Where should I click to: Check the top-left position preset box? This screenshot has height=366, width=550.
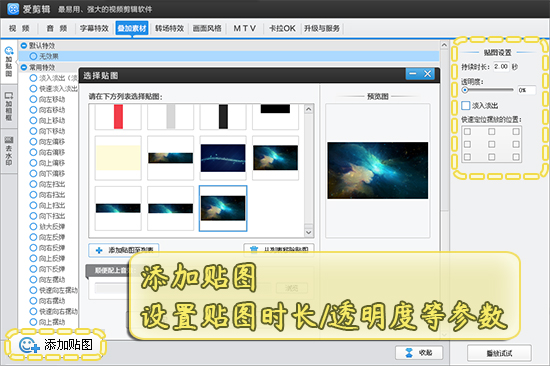[468, 132]
